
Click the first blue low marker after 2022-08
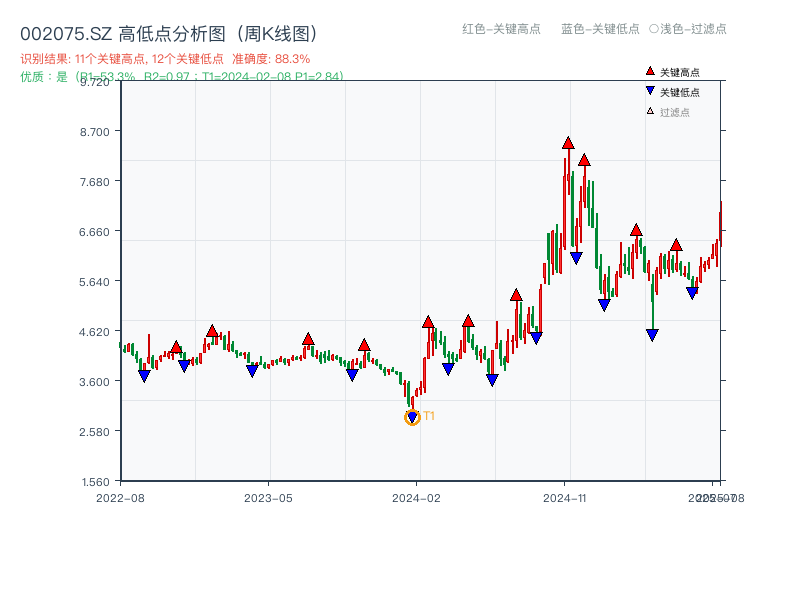(144, 376)
